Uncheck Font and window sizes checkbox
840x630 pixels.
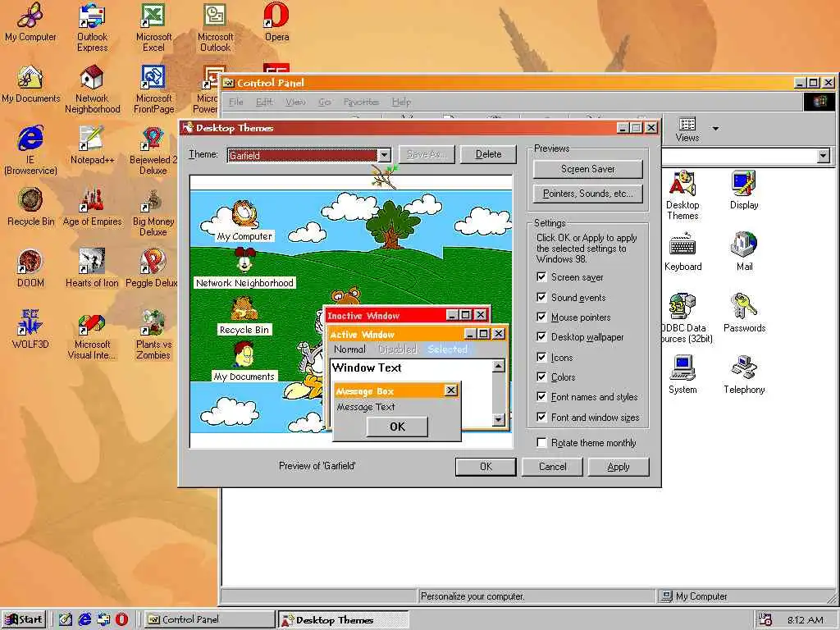point(541,417)
